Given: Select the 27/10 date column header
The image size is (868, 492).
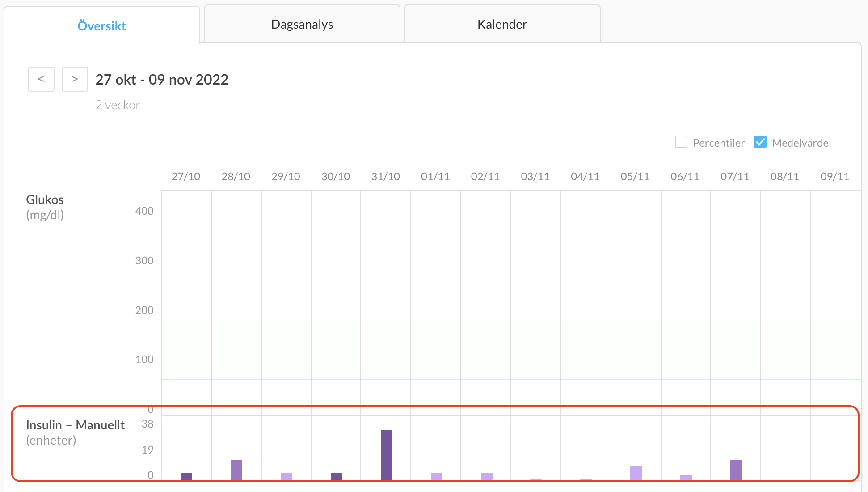Looking at the screenshot, I should click(x=186, y=176).
